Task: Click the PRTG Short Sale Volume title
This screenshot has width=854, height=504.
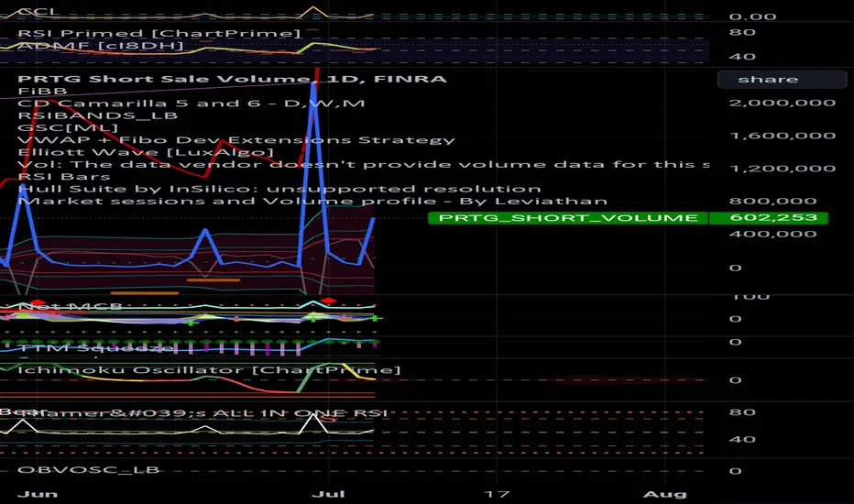Action: point(232,79)
